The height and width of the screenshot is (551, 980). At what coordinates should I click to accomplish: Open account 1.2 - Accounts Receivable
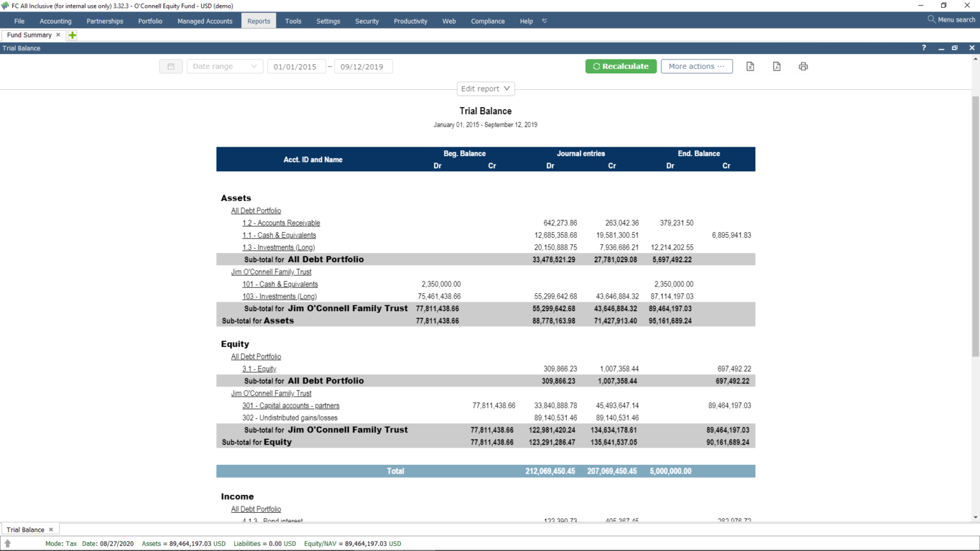point(281,223)
